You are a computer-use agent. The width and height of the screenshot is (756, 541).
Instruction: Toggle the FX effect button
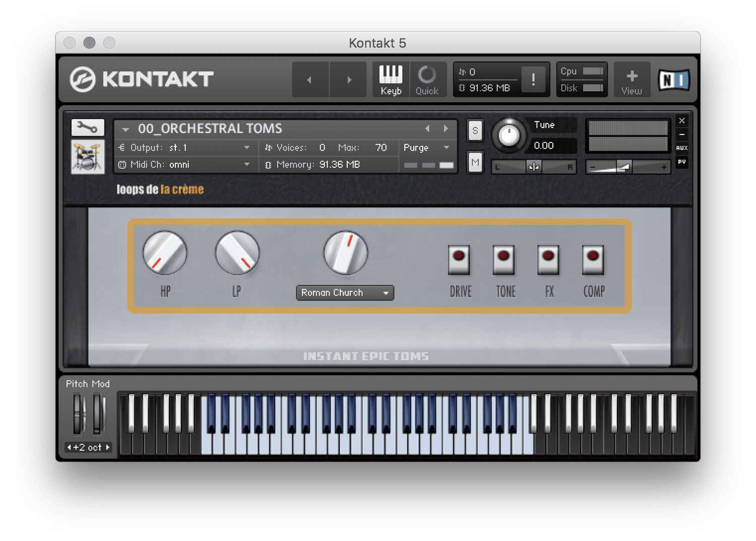(x=548, y=260)
